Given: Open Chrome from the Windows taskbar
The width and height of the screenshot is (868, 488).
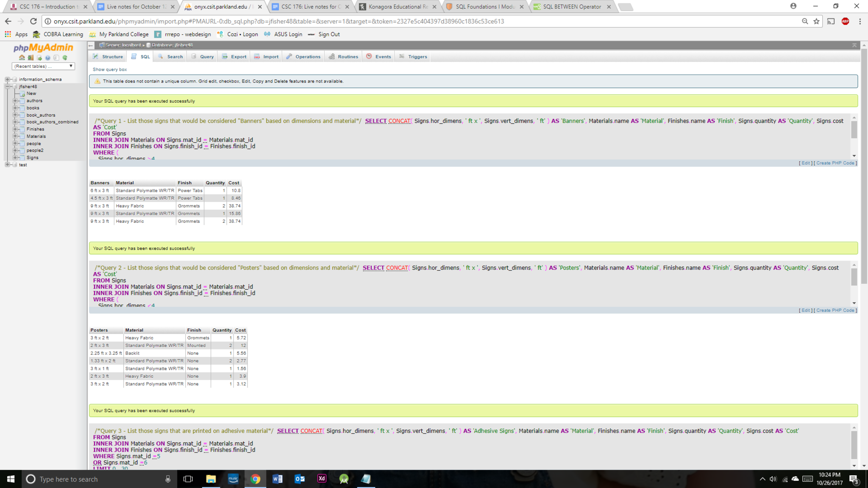Looking at the screenshot, I should click(255, 479).
